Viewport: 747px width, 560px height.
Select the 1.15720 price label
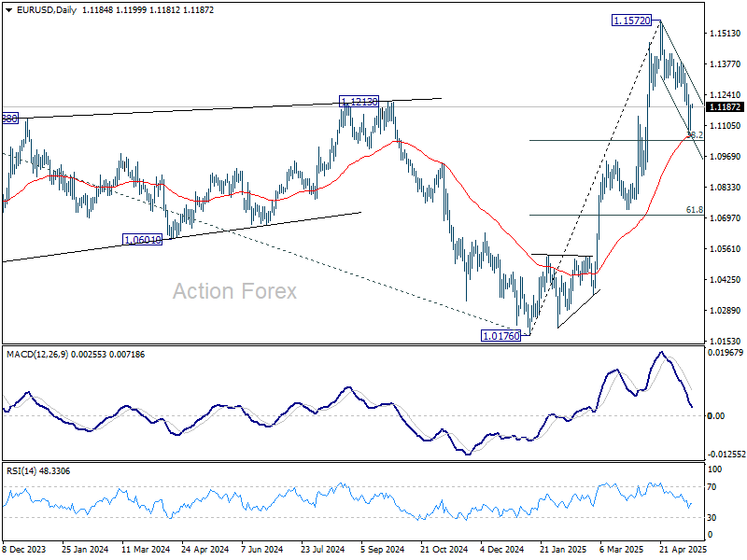click(x=631, y=21)
